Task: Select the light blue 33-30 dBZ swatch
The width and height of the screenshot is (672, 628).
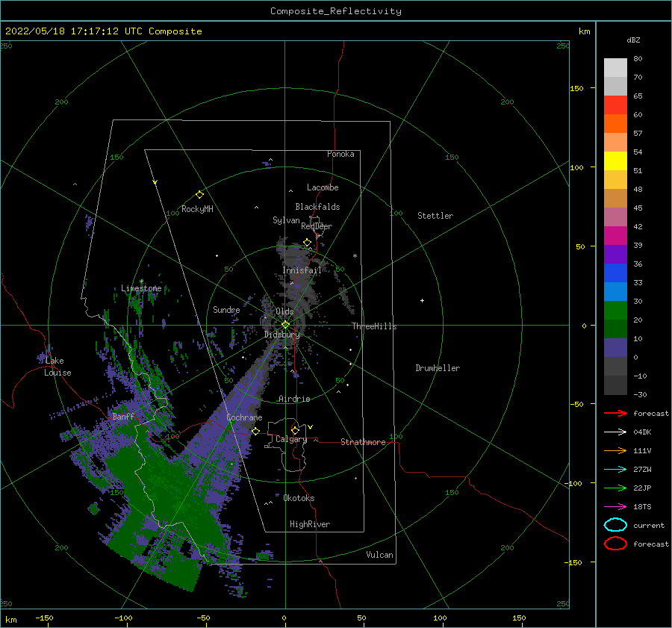Action: (x=615, y=292)
